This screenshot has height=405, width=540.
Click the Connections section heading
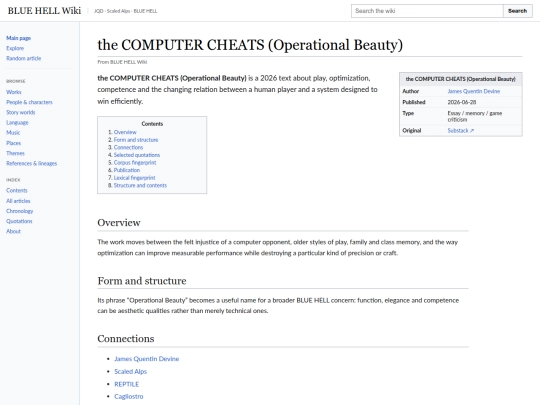(126, 339)
